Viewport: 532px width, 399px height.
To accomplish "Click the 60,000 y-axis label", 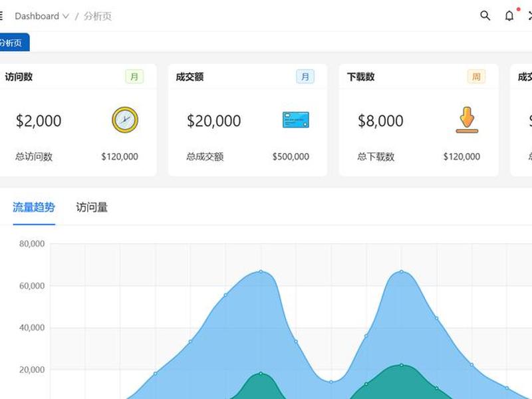I will 32,286.
